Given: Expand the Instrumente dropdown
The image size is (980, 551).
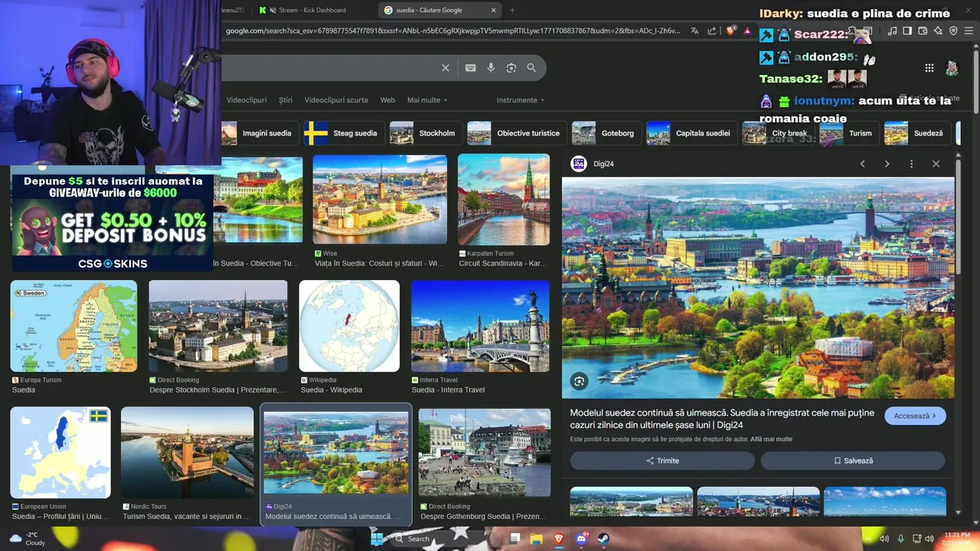Looking at the screenshot, I should pos(521,100).
